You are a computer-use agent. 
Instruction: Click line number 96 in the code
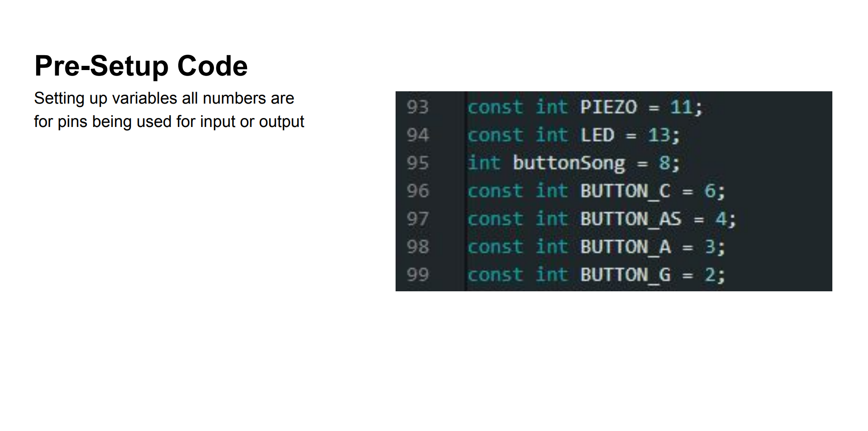pyautogui.click(x=418, y=191)
